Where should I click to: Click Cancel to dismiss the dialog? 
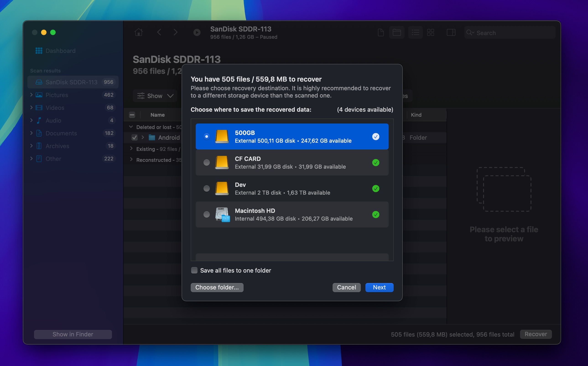tap(346, 287)
